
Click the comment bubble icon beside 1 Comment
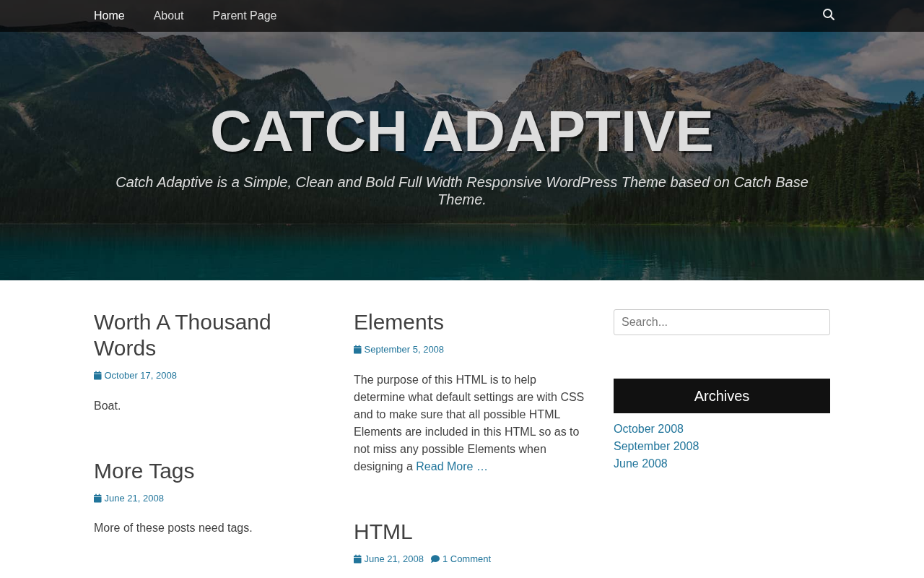coord(435,559)
